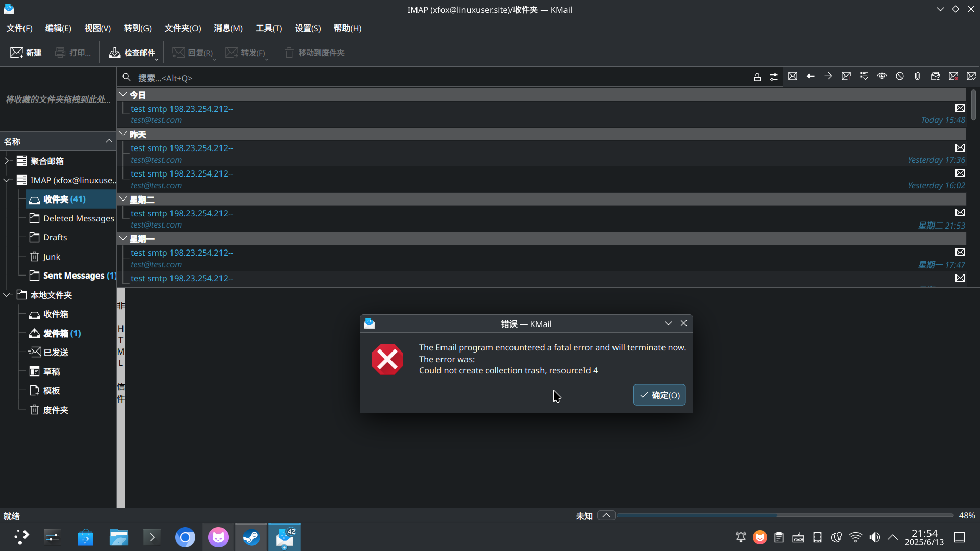Collapse the IMAP account tree node

pos(7,180)
